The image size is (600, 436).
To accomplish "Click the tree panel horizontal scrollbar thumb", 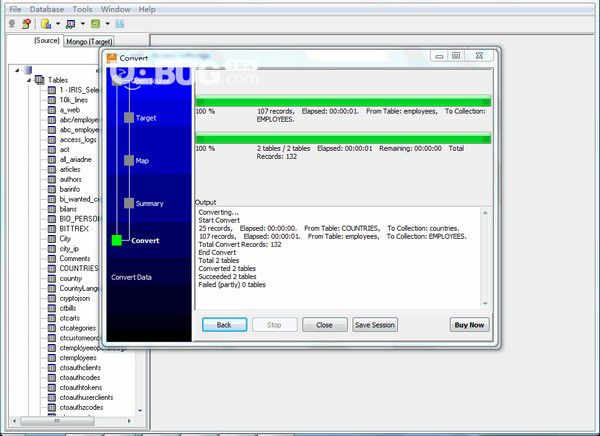I will click(57, 421).
